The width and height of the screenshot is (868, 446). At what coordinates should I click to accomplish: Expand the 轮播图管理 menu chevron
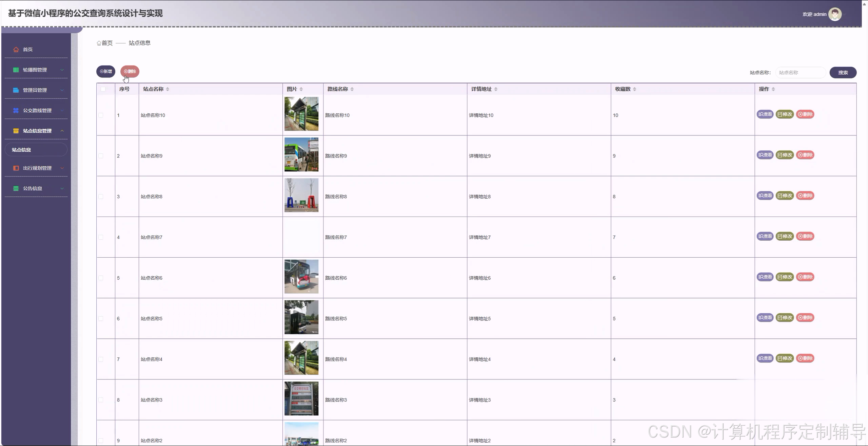[62, 70]
